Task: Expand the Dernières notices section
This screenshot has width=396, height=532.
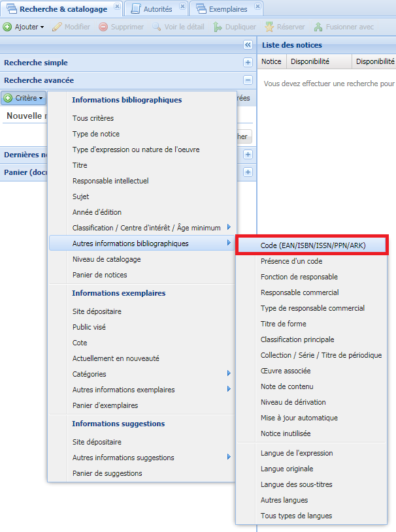Action: [248, 154]
